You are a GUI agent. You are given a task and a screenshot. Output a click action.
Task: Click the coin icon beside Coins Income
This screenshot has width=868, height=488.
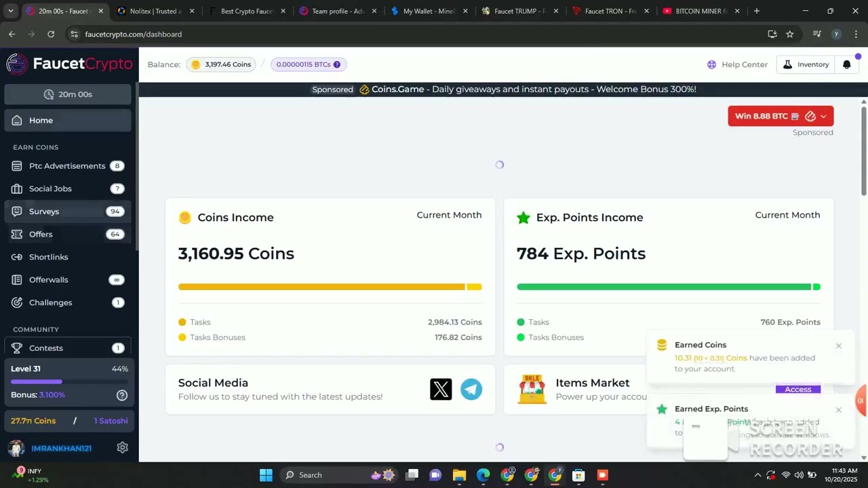tap(184, 218)
